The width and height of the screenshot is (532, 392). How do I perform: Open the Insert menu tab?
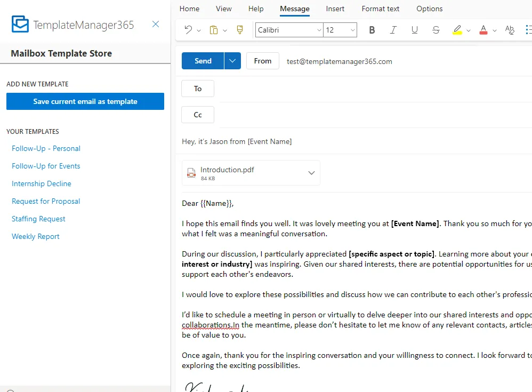[335, 9]
